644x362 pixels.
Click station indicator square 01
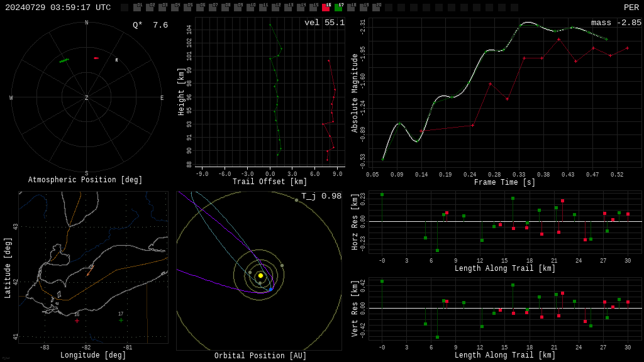pyautogui.click(x=137, y=8)
